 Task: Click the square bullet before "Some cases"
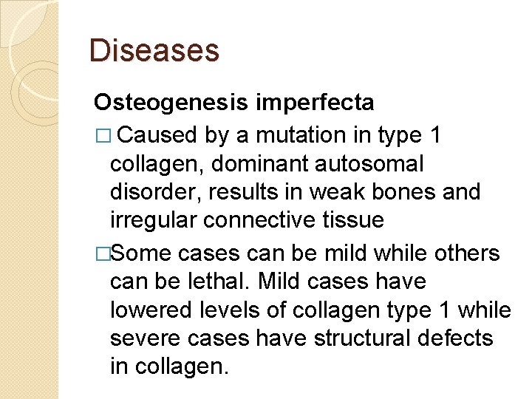click(x=103, y=253)
